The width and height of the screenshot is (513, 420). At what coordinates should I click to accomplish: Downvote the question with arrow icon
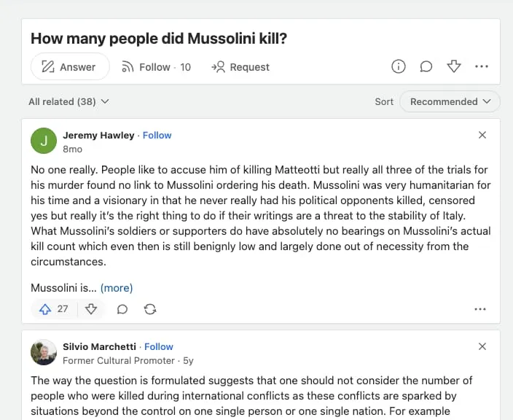click(x=454, y=66)
